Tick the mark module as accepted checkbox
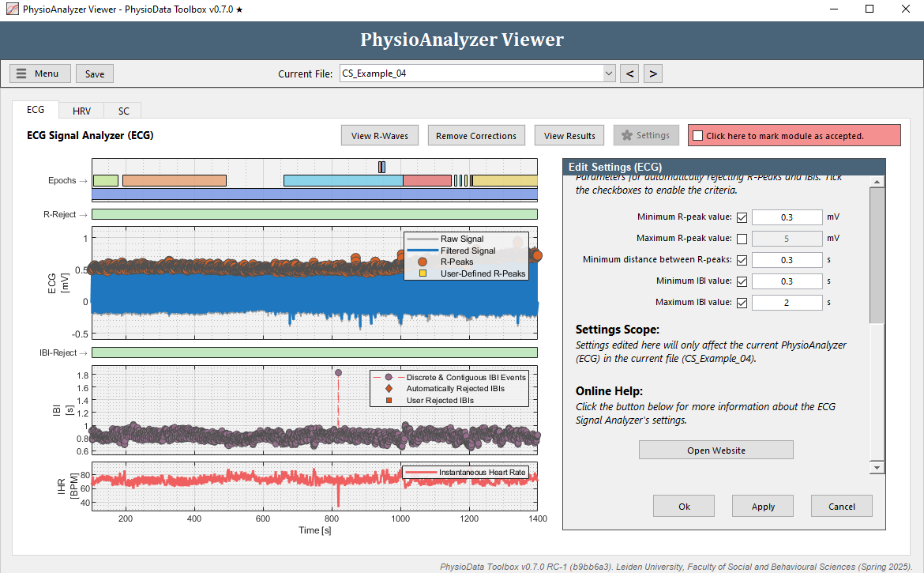This screenshot has height=573, width=924. [697, 136]
